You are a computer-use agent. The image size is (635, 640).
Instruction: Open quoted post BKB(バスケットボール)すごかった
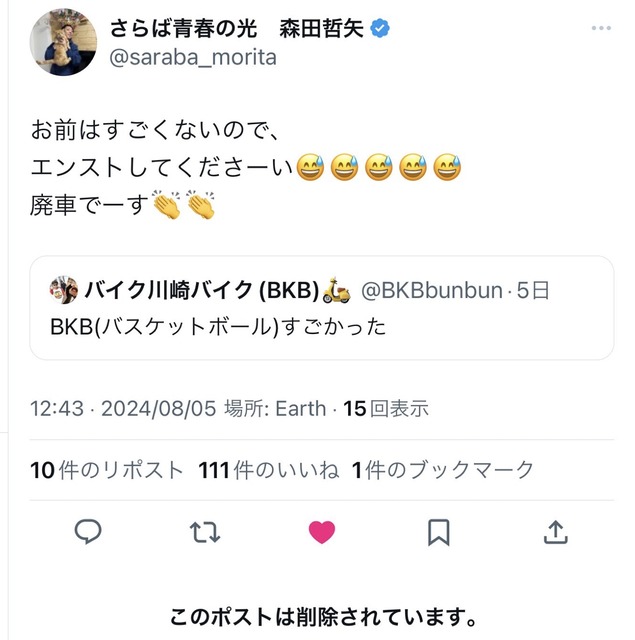pyautogui.click(x=322, y=308)
